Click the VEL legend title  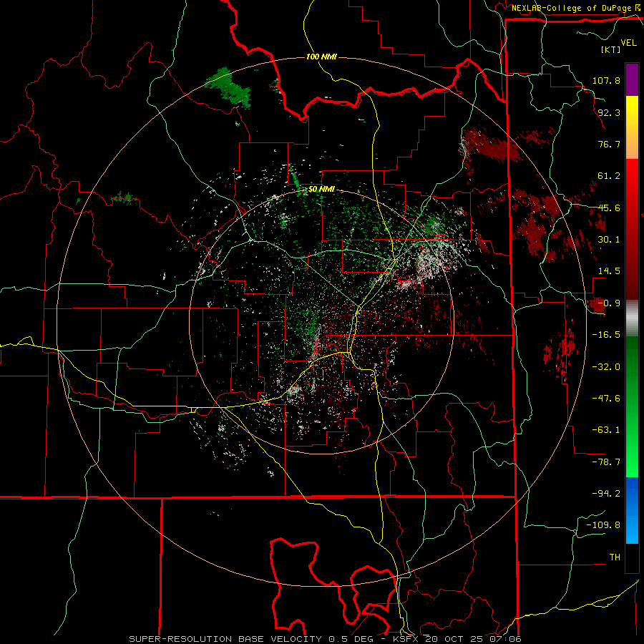click(629, 43)
